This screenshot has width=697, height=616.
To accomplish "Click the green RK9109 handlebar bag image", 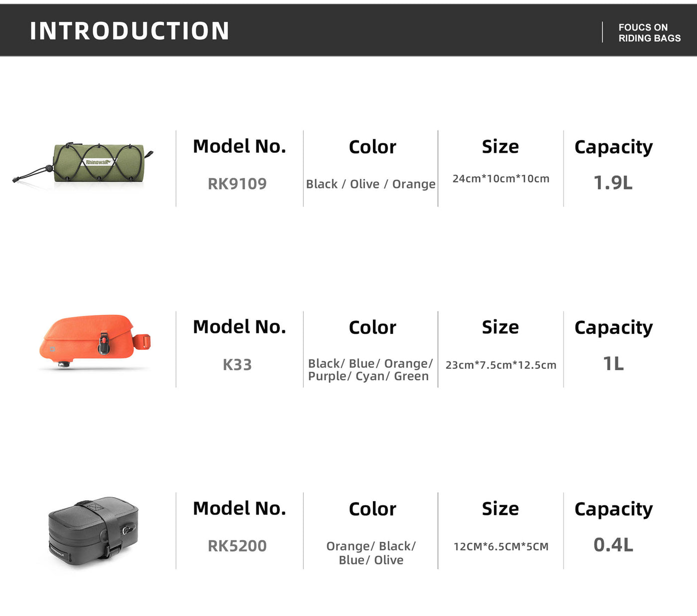I will coord(83,164).
